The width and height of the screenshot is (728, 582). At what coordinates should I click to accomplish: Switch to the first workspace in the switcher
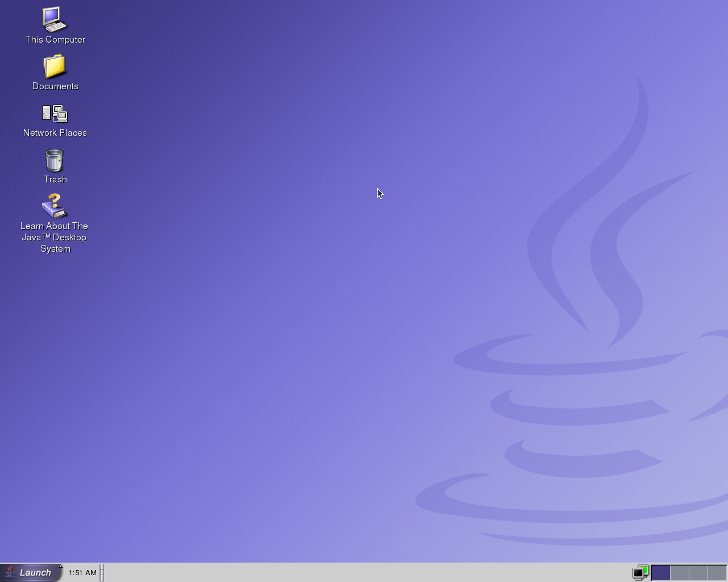click(x=660, y=572)
